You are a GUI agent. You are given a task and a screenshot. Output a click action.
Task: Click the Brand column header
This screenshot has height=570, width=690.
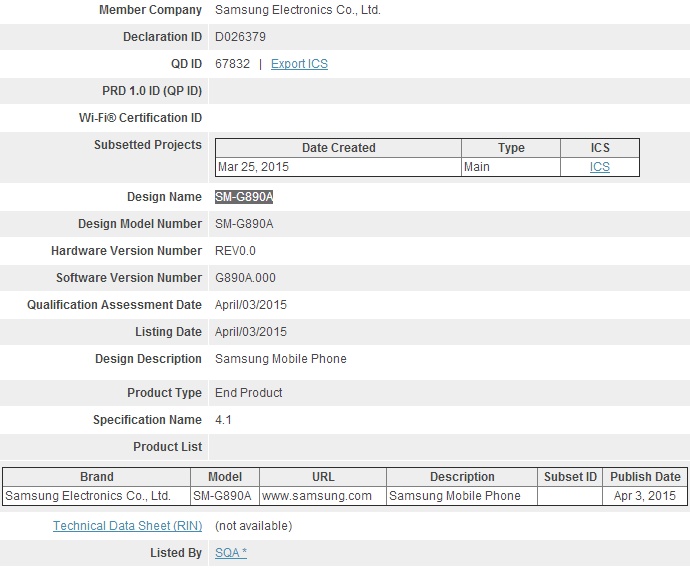coord(97,477)
